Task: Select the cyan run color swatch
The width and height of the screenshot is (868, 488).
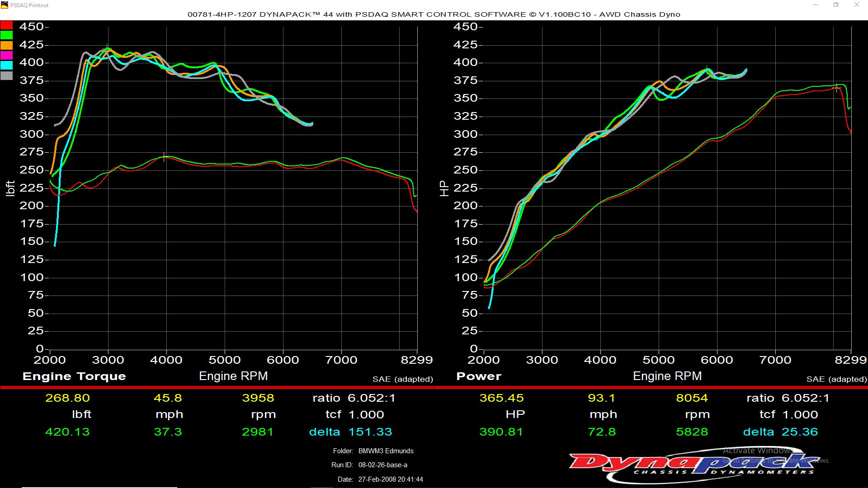Action: coord(6,65)
